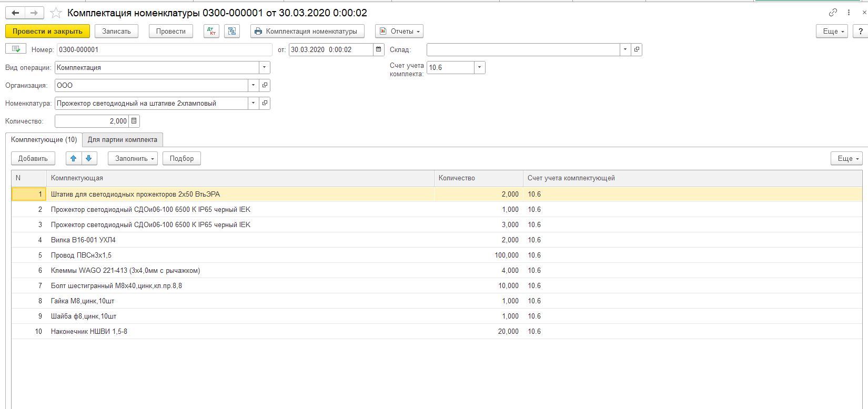Select row Вилка В16-001 УХЛ4
Image resolution: width=868 pixels, height=409 pixels.
click(437, 240)
